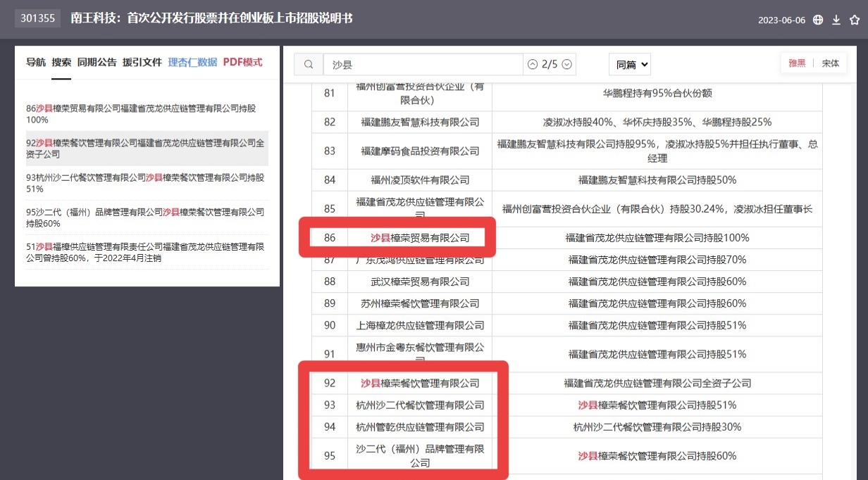Open the 导航 tab
Screen dimensions: 868x480
(x=36, y=62)
